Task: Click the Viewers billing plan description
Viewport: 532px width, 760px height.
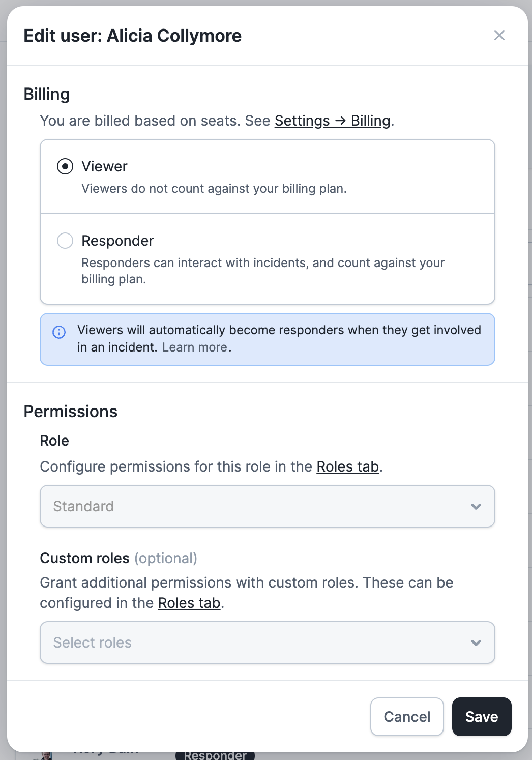Action: [214, 189]
